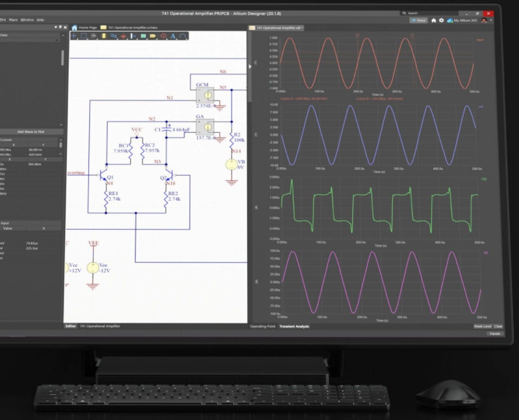Image resolution: width=519 pixels, height=420 pixels.
Task: Select the Operating Point tab
Action: click(x=263, y=326)
